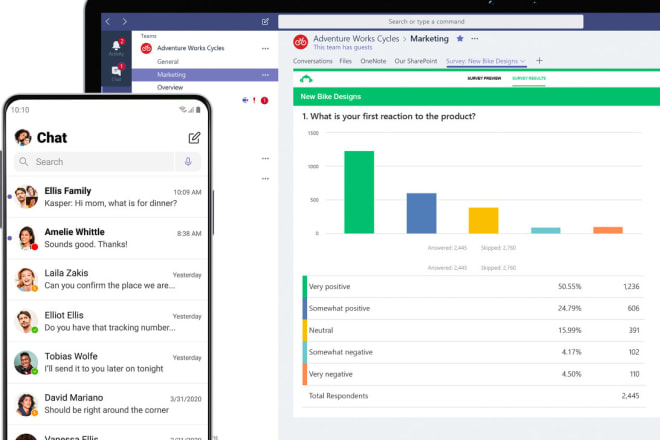
Task: Open the channel header ellipsis menu
Action: point(475,39)
